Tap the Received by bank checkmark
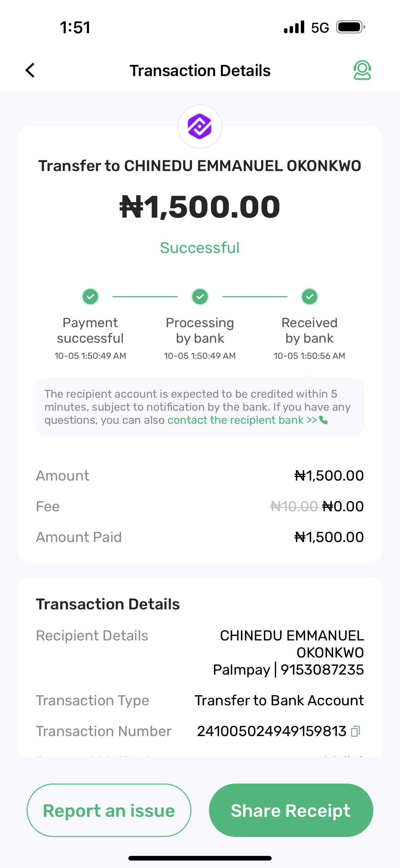This screenshot has height=868, width=400. 309,296
